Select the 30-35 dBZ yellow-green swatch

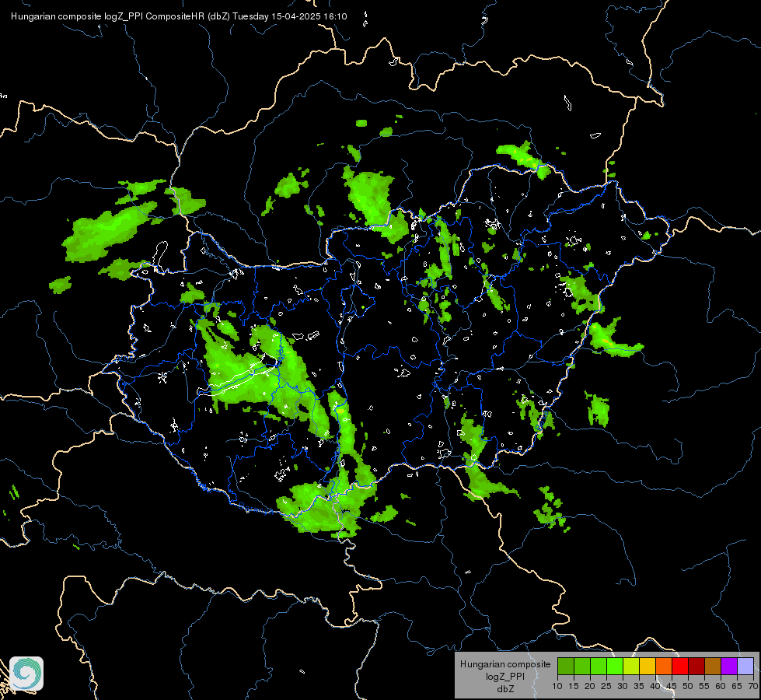coord(631,666)
